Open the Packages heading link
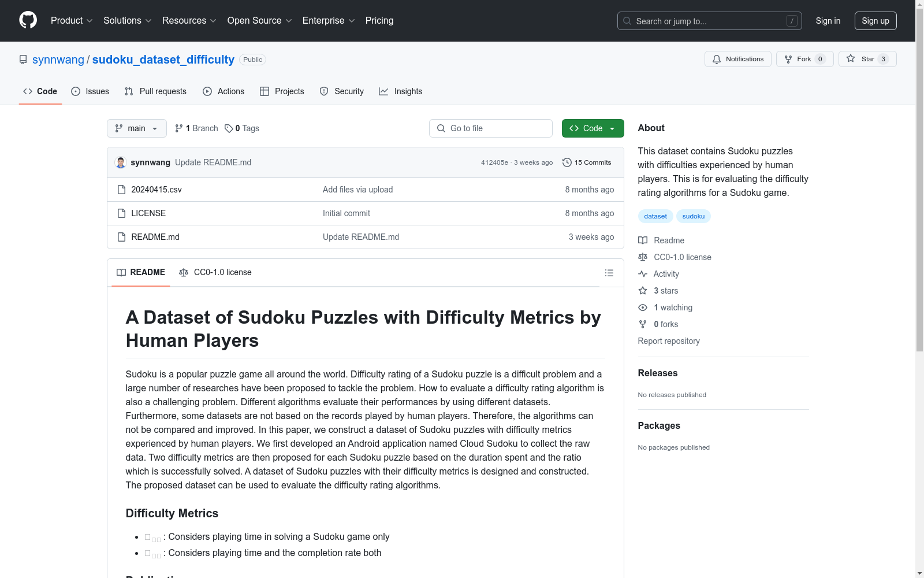The height and width of the screenshot is (578, 924). point(659,426)
